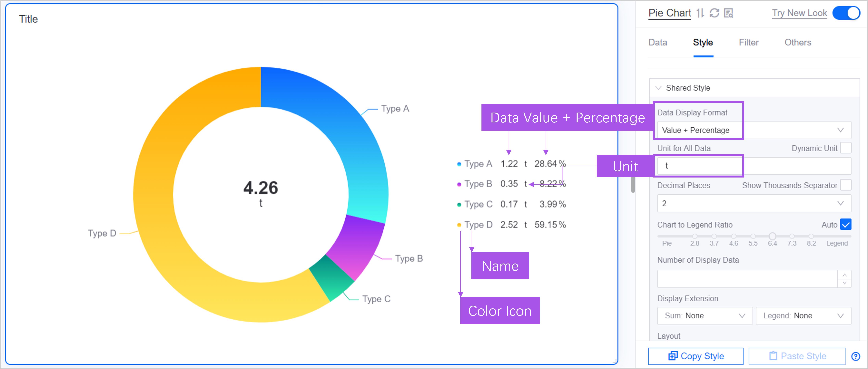Open the Decimal Places dropdown
Viewport: 868px width, 369px height.
tap(754, 203)
